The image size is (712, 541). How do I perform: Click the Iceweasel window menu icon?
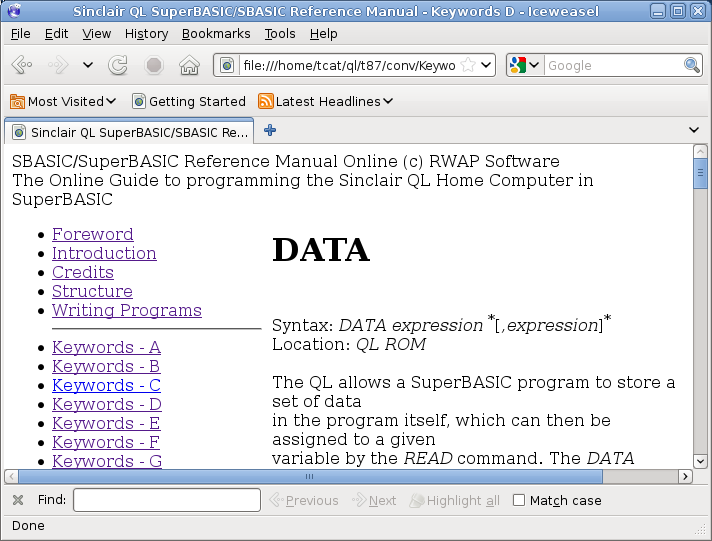click(15, 10)
